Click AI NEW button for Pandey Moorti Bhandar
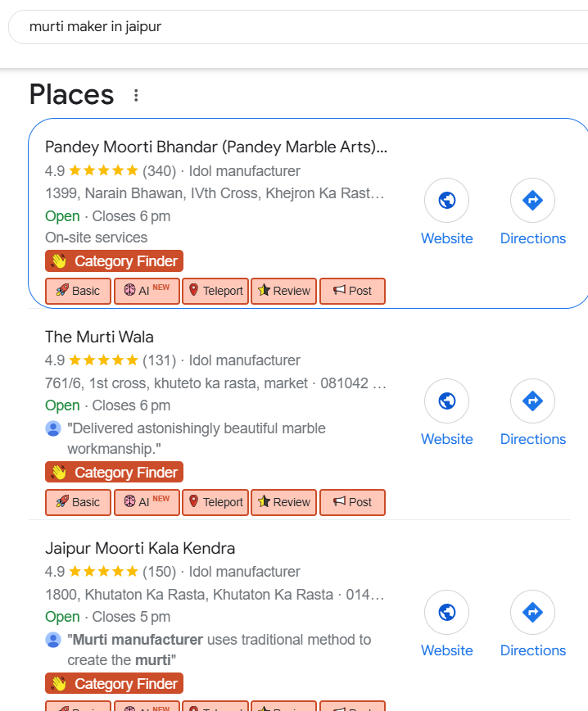This screenshot has height=711, width=588. coord(147,291)
